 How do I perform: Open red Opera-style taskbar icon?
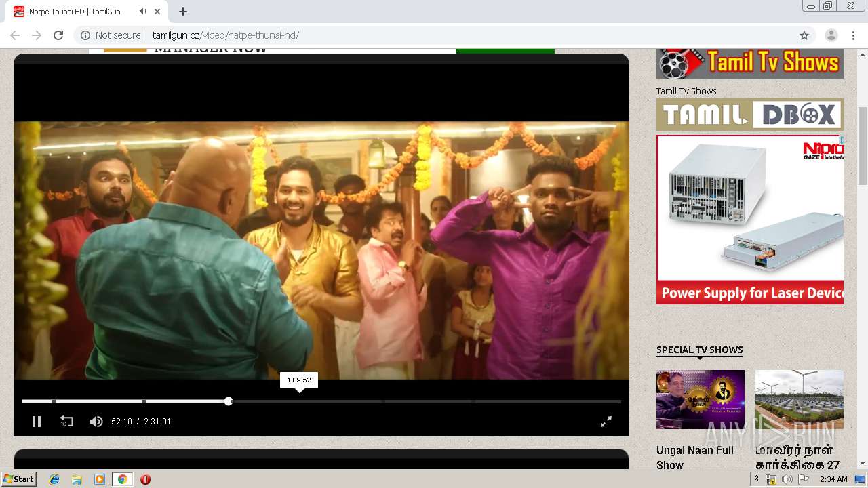click(145, 479)
